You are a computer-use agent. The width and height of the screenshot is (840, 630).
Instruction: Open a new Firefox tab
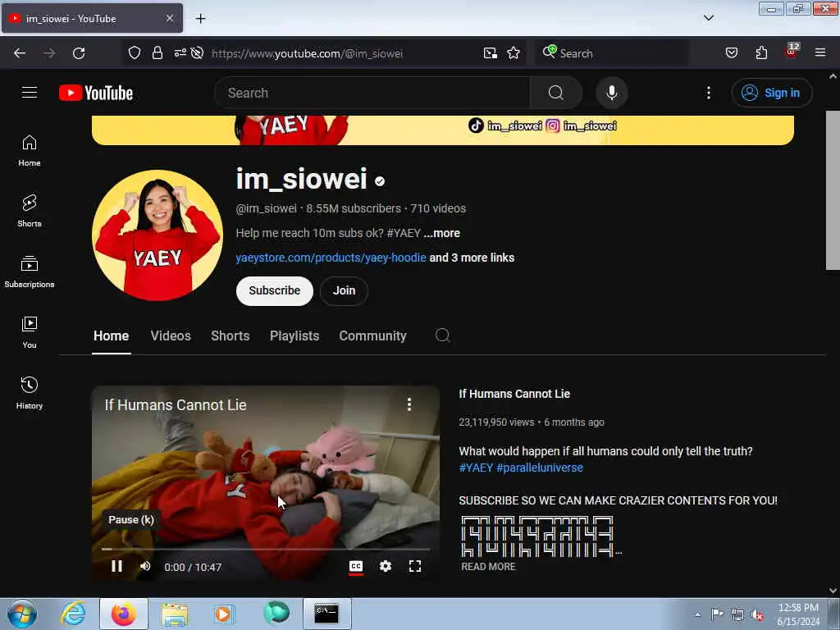[x=200, y=19]
